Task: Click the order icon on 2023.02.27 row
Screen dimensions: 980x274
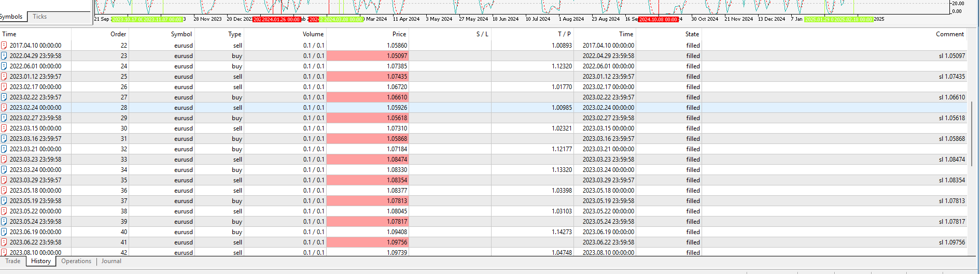Action: [4, 118]
